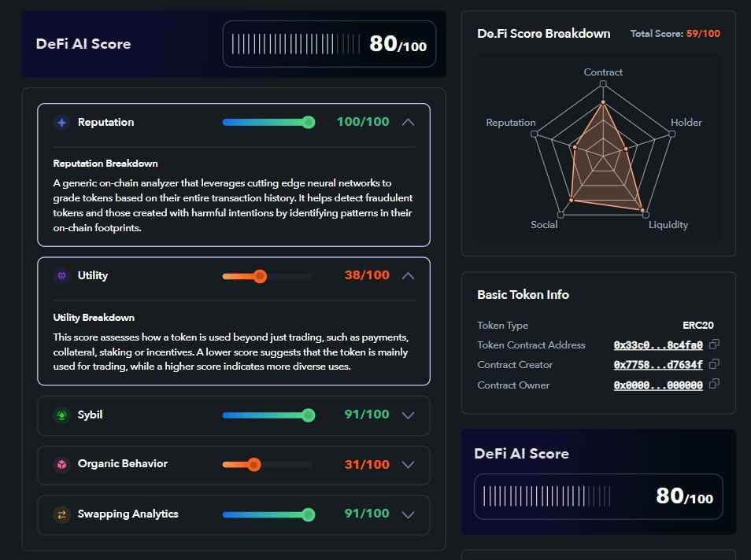Click the Contract Owner label
751x560 pixels.
pos(513,385)
